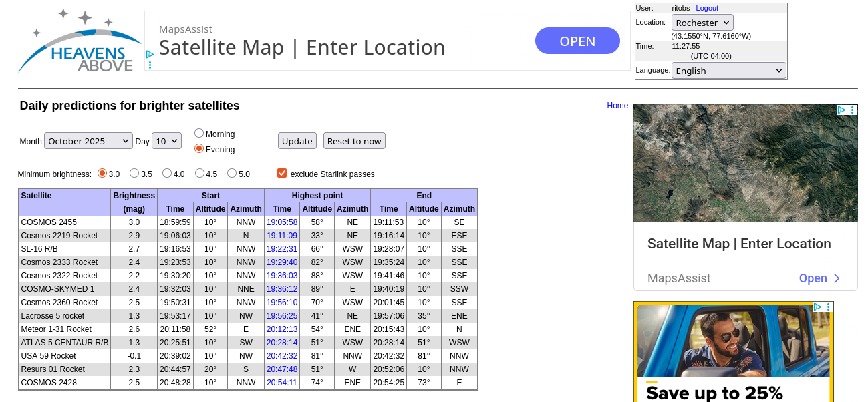
Task: Expand the Location dropdown showing Rochester
Action: click(x=702, y=23)
